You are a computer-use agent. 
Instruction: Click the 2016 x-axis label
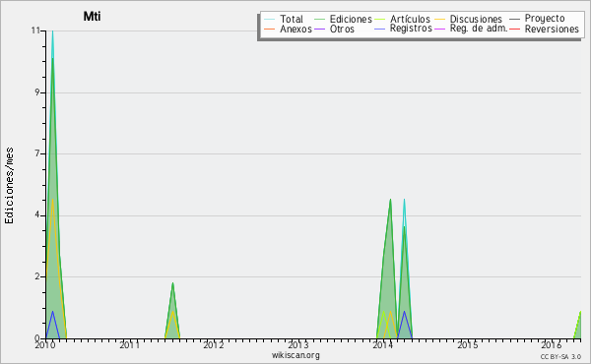tap(552, 344)
